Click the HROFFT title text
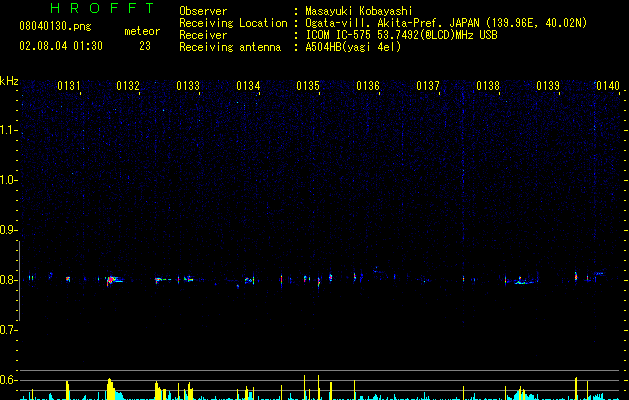629x400 pixels. click(x=102, y=8)
